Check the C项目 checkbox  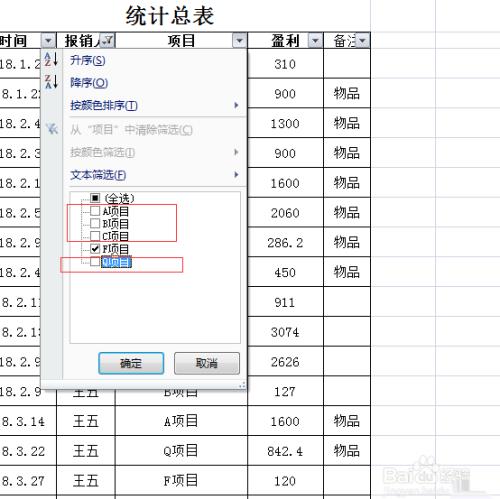pyautogui.click(x=95, y=236)
